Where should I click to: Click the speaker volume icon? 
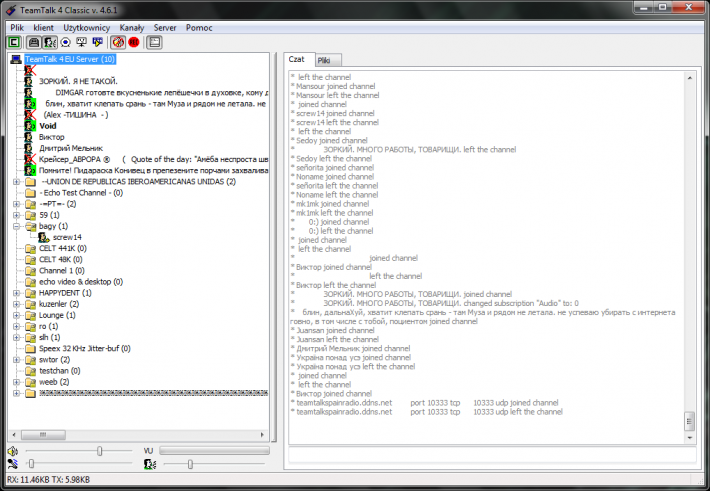(13, 451)
